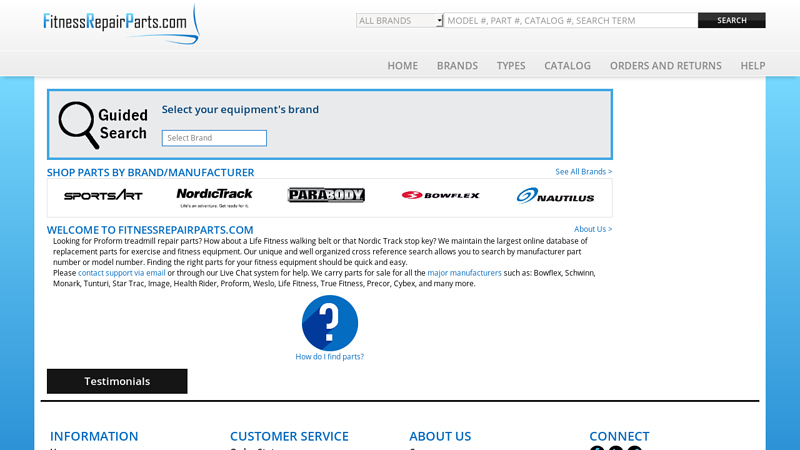Open ORDERS AND RETURNS menu item
This screenshot has height=450, width=800.
[x=666, y=66]
